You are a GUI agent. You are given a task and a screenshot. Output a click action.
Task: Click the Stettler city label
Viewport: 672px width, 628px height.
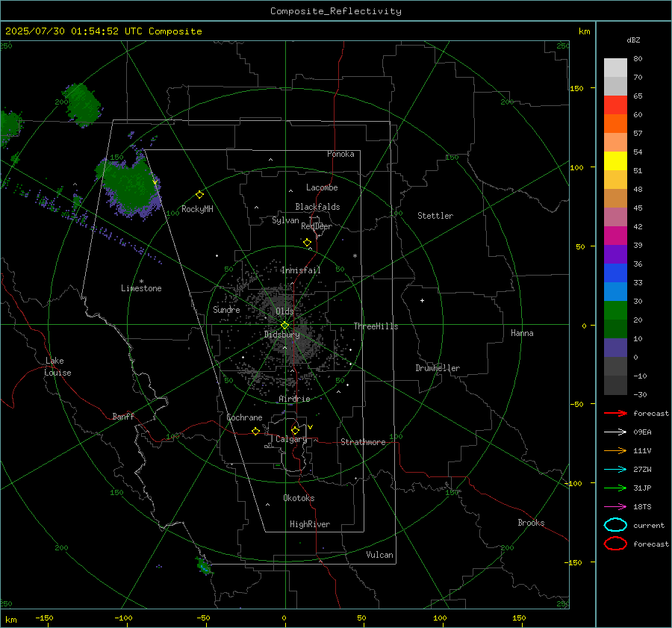click(x=435, y=216)
